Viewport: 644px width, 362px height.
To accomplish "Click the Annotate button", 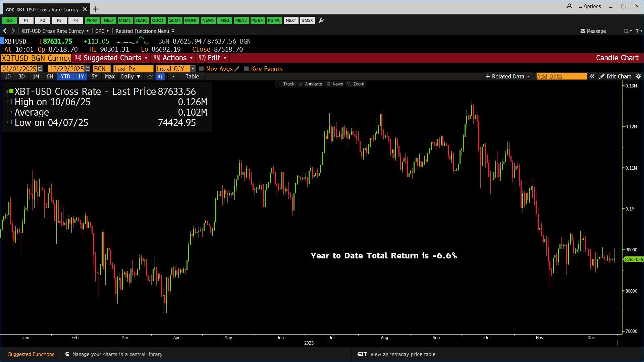I will click(310, 84).
